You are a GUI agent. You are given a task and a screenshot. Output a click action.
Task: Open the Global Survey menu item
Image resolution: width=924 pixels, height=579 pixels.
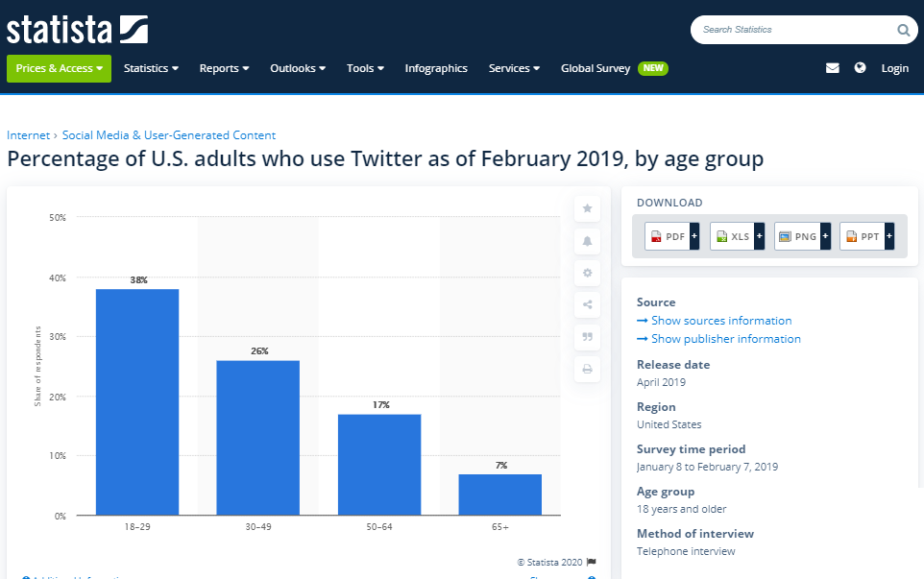click(x=596, y=68)
